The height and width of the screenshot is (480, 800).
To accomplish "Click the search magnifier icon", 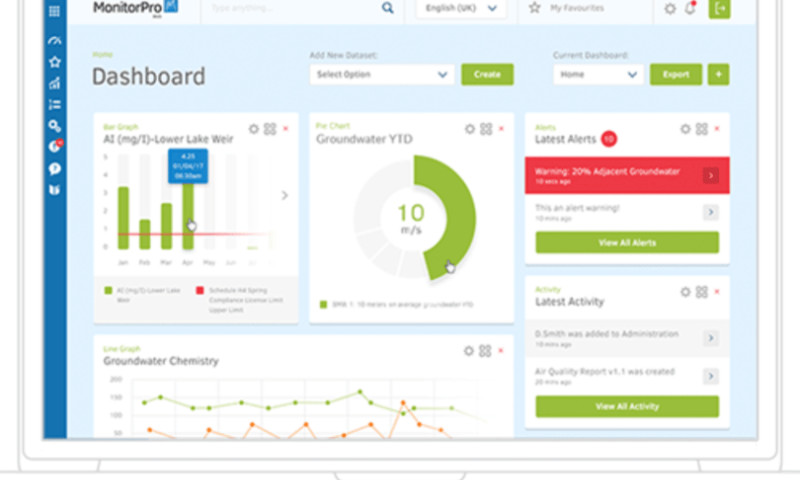I will (x=388, y=8).
